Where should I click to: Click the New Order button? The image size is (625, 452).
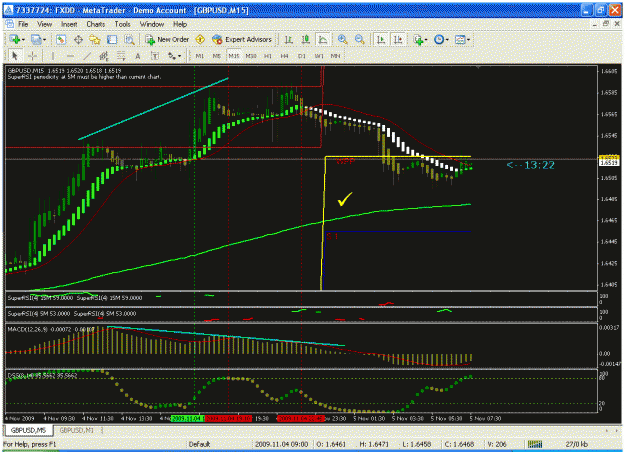click(167, 39)
